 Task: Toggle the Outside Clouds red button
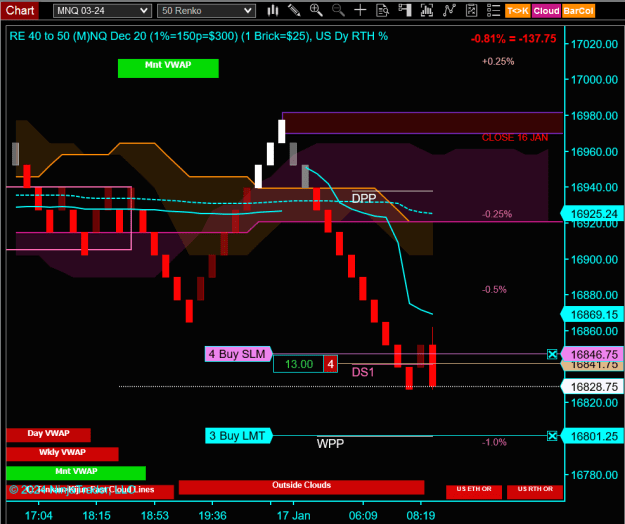coord(301,487)
